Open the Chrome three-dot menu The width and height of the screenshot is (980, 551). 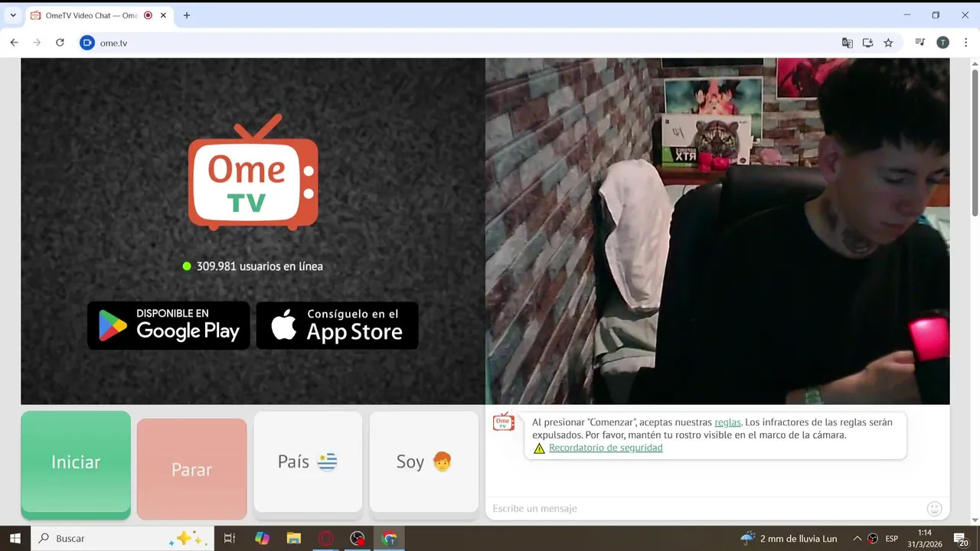965,43
